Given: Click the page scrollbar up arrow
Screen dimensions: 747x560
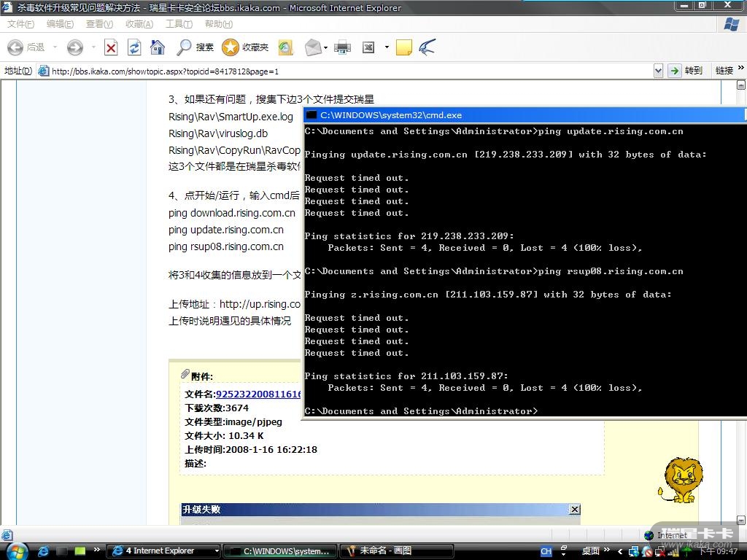Looking at the screenshot, I should [x=741, y=85].
